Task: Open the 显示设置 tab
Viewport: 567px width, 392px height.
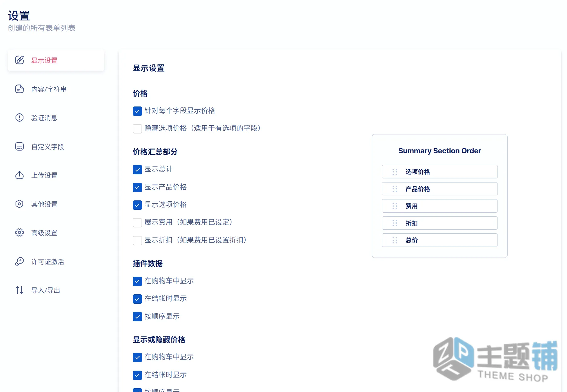Action: 56,60
